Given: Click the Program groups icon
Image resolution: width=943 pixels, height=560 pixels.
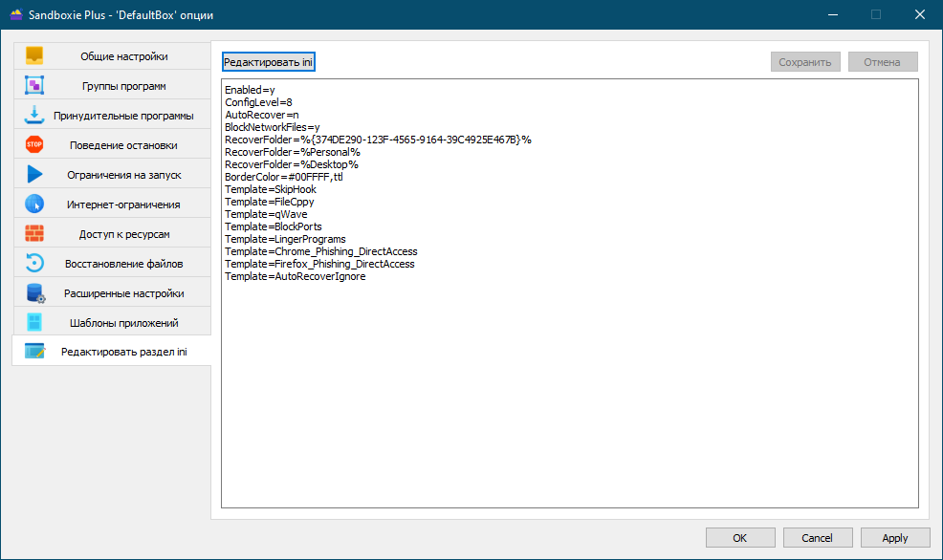Looking at the screenshot, I should 34,85.
